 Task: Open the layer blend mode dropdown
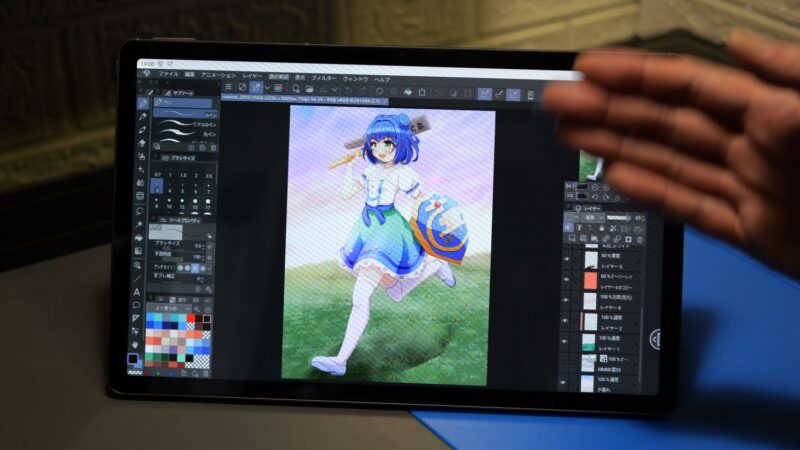click(590, 216)
